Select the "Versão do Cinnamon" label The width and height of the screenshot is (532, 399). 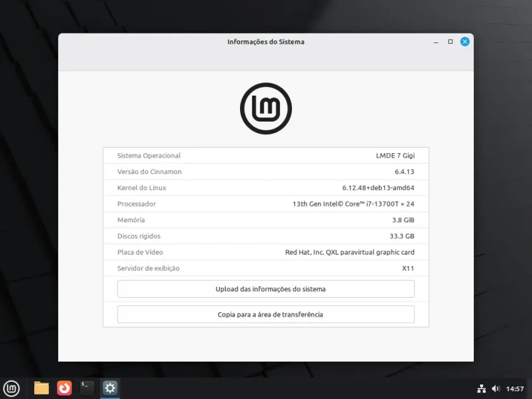tap(149, 172)
